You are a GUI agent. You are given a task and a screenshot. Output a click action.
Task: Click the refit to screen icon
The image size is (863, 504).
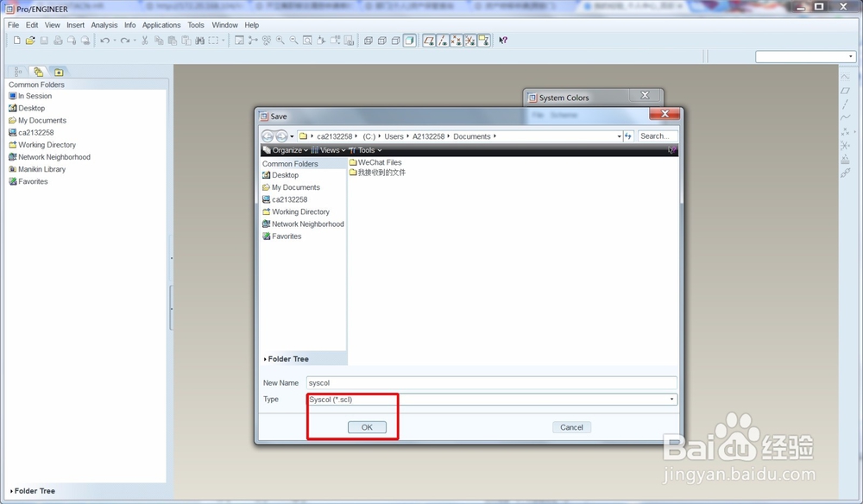pyautogui.click(x=308, y=41)
